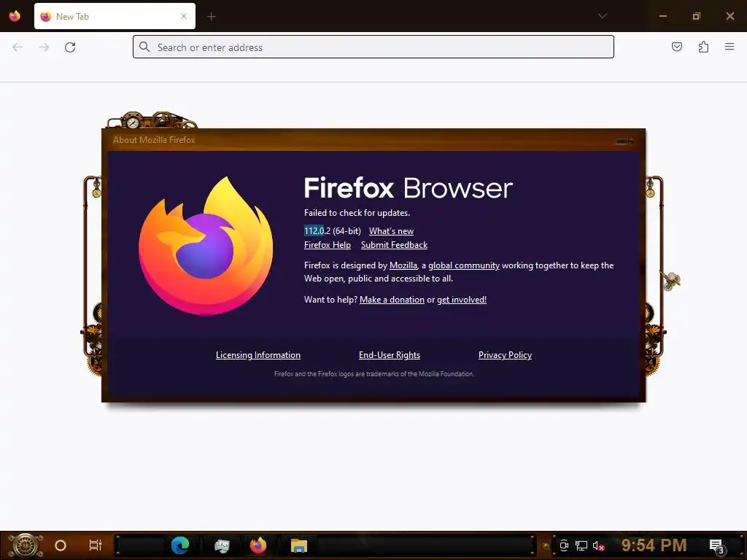
Task: Open the Save to Pocket button
Action: coord(676,47)
